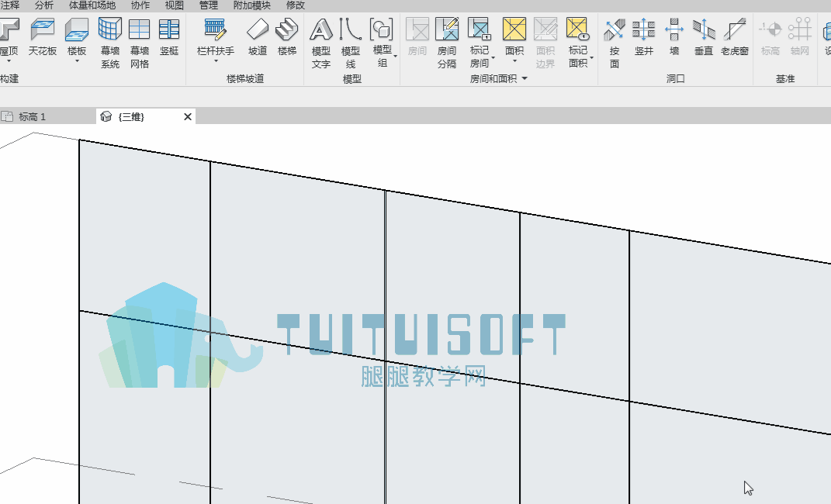Image resolution: width=831 pixels, height=504 pixels.
Task: Open the dropdown arrow under 楼板
Action: tap(77, 61)
